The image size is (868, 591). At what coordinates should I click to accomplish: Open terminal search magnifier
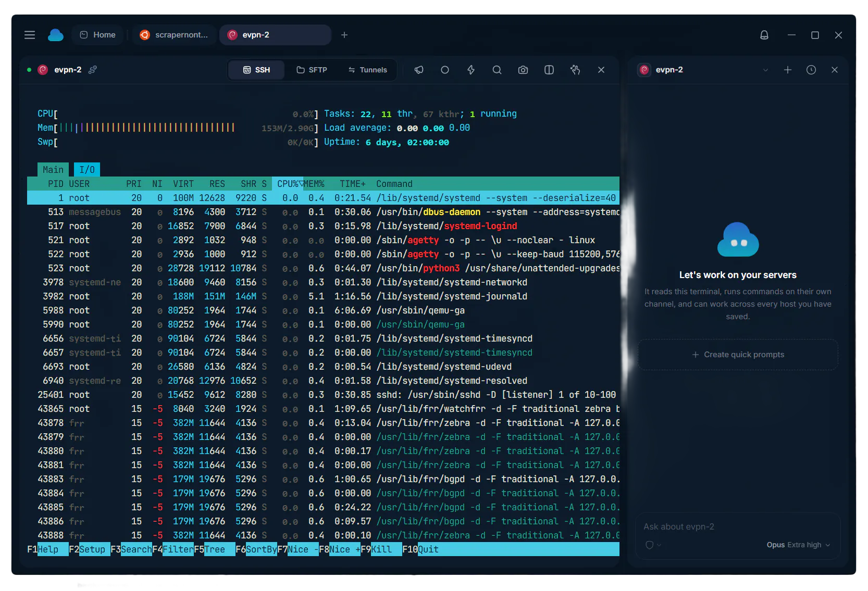(497, 70)
